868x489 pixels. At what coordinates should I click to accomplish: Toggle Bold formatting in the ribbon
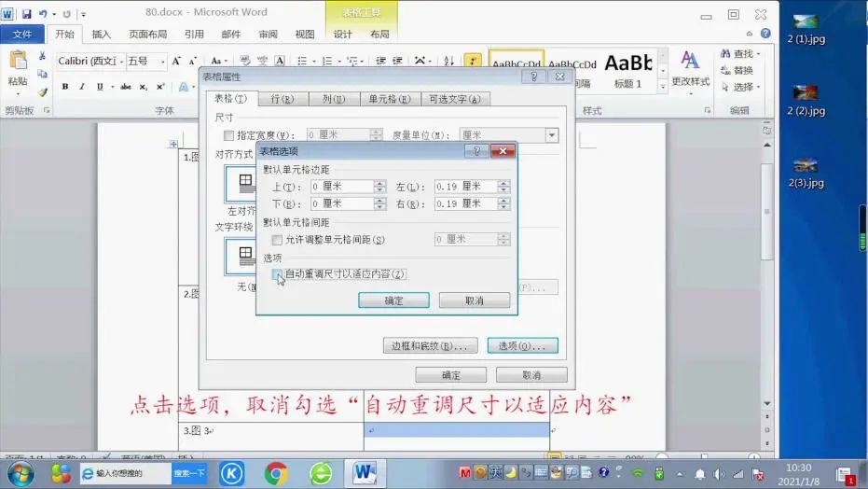[x=65, y=87]
